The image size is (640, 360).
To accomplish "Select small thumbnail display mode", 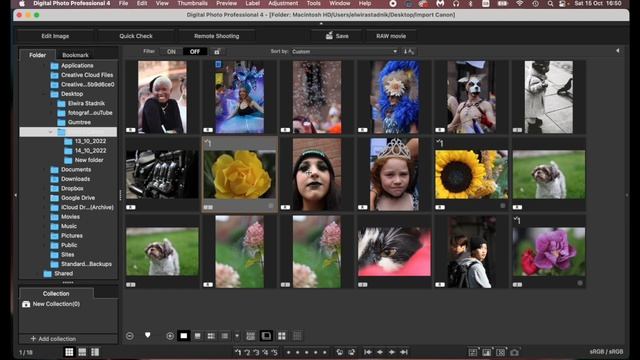I will [211, 336].
